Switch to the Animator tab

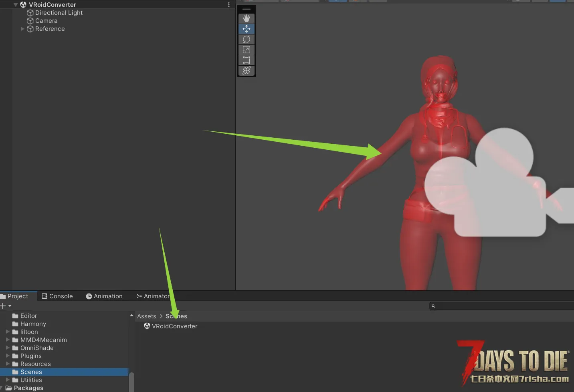pos(154,296)
